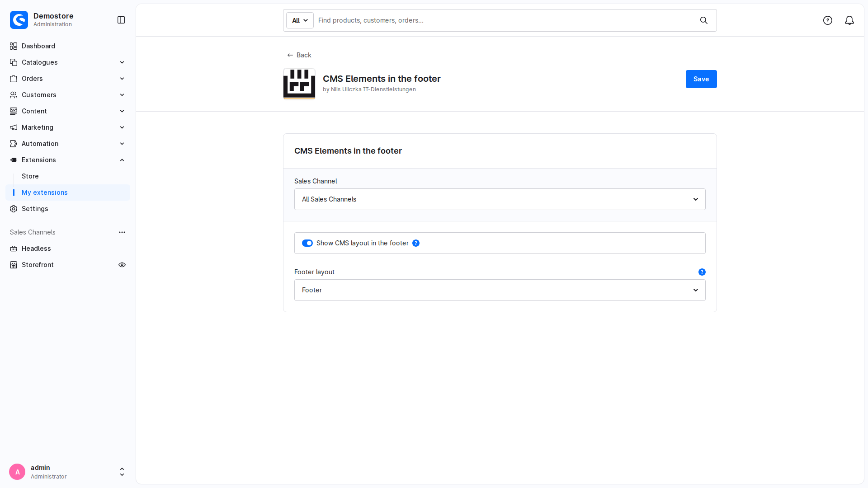Collapse the Extensions menu
The image size is (868, 488).
(68, 160)
